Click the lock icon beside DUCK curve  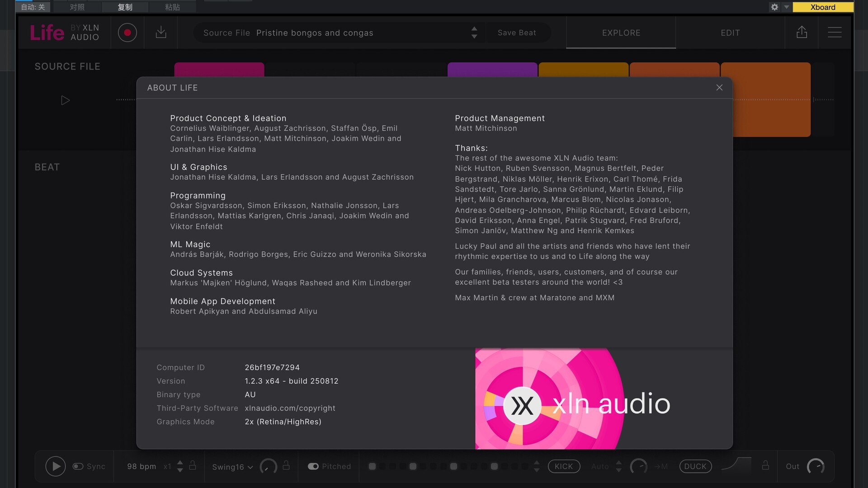click(765, 465)
